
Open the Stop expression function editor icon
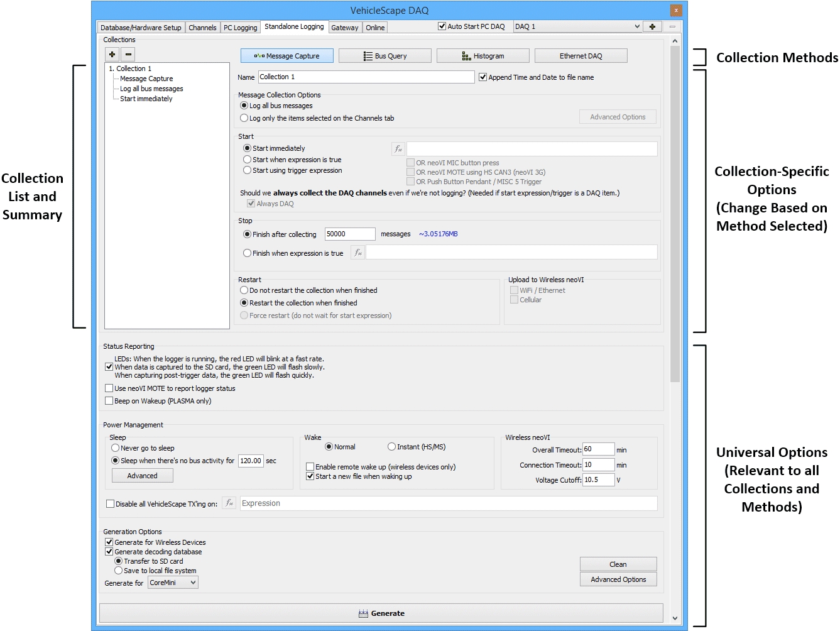point(357,253)
